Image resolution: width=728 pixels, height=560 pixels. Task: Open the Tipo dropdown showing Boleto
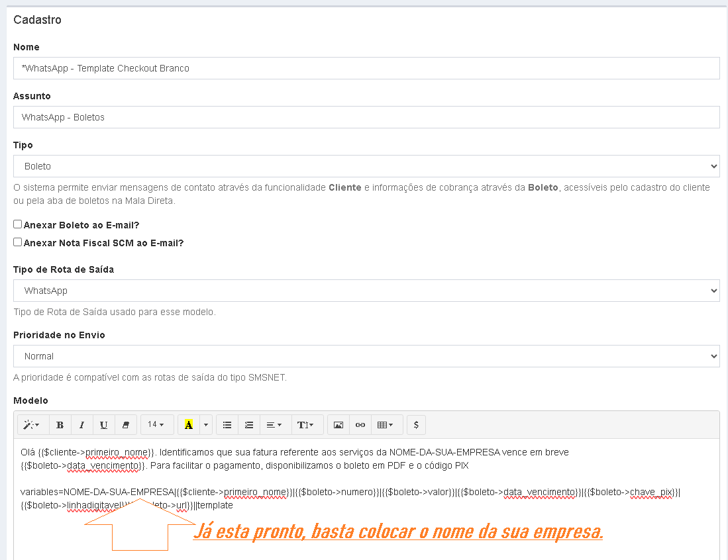(366, 166)
